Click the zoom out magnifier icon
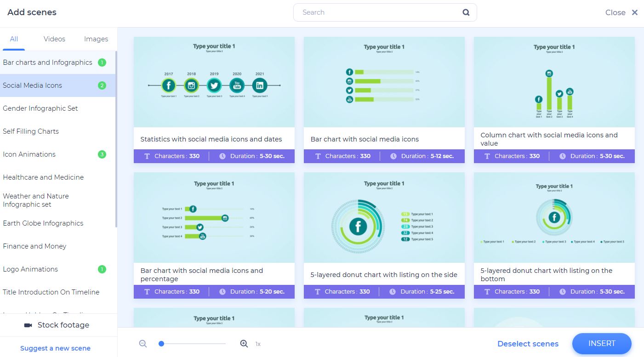Image resolution: width=644 pixels, height=357 pixels. point(143,344)
